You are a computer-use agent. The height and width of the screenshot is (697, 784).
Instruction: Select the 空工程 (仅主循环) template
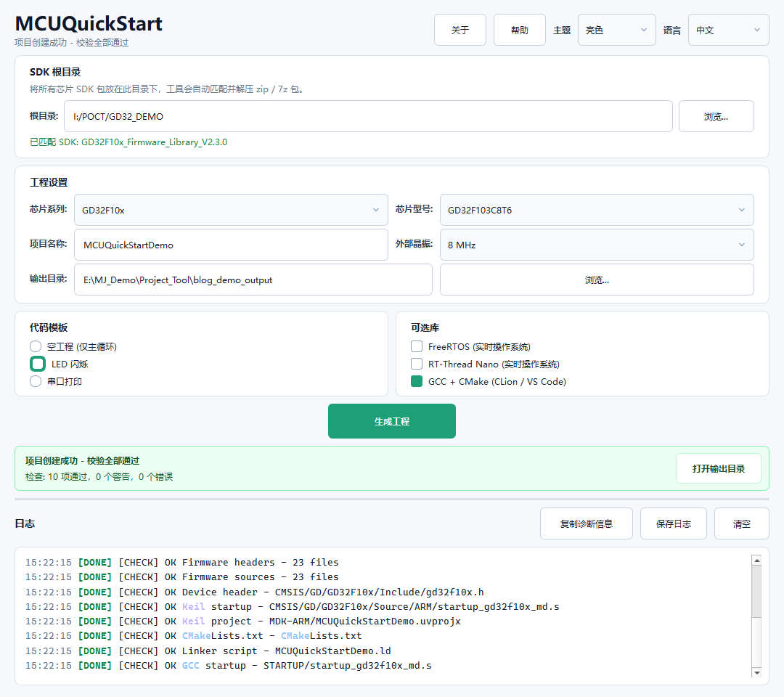pos(36,346)
